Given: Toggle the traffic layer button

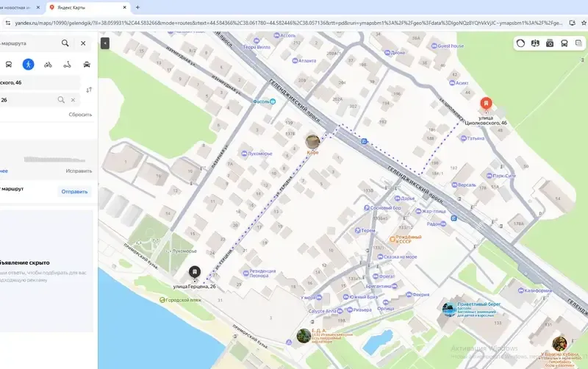Looking at the screenshot, I should pyautogui.click(x=520, y=43).
